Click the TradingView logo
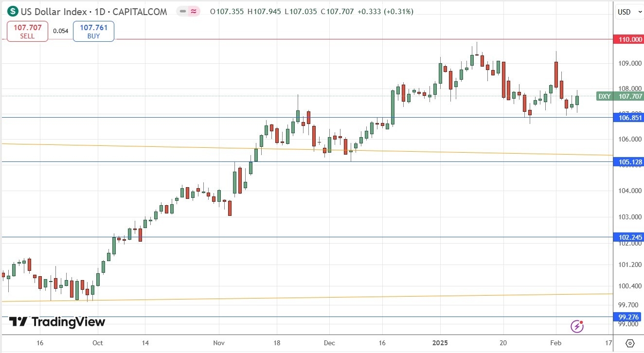 pyautogui.click(x=57, y=322)
